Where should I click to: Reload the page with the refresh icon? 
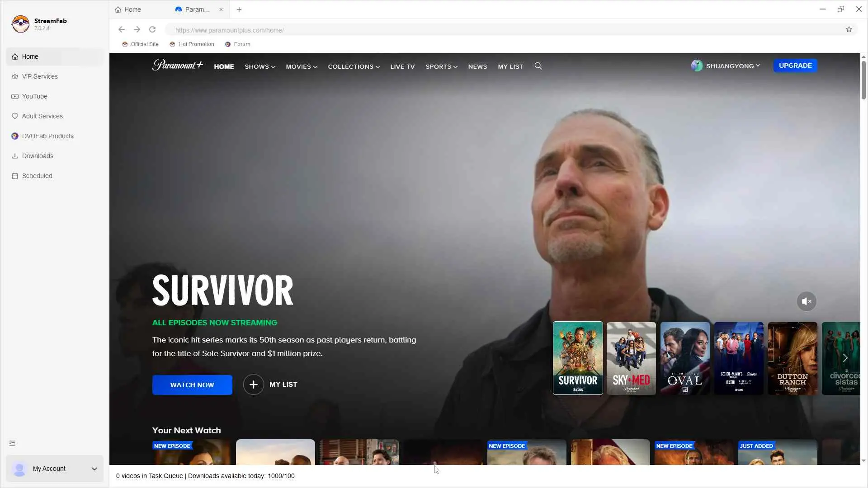pyautogui.click(x=152, y=29)
